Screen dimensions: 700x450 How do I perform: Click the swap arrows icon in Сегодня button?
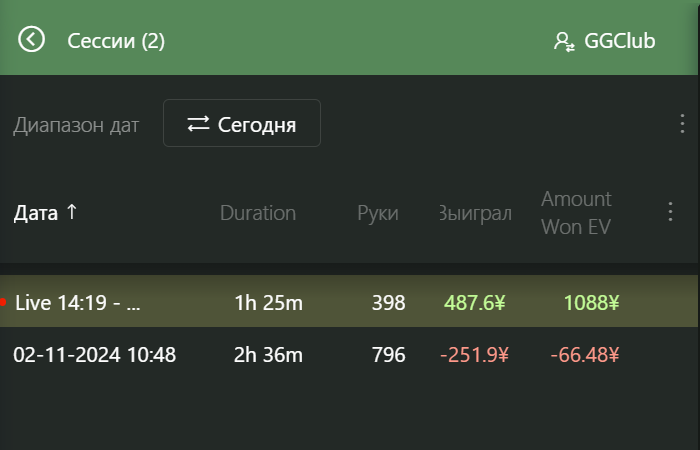198,124
